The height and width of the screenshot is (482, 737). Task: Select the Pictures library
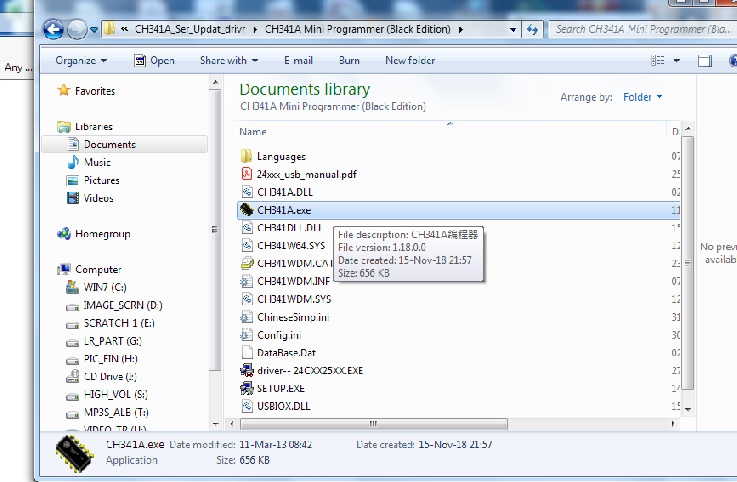point(93,180)
